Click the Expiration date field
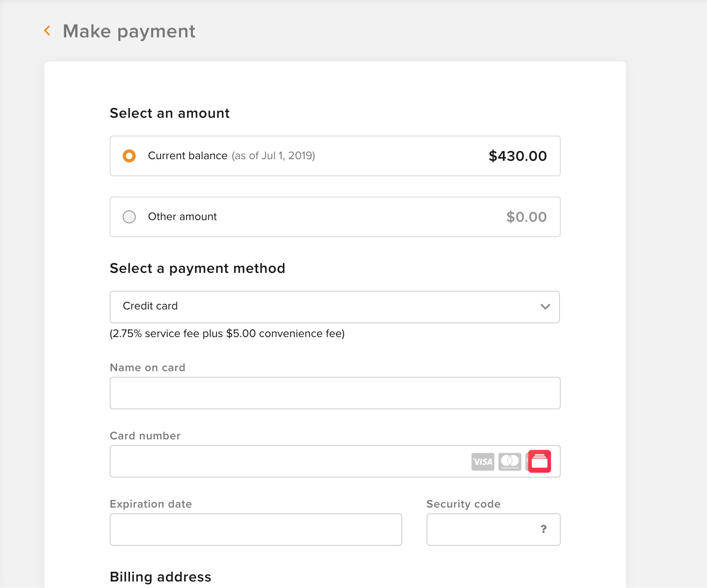This screenshot has height=588, width=707. (x=256, y=530)
